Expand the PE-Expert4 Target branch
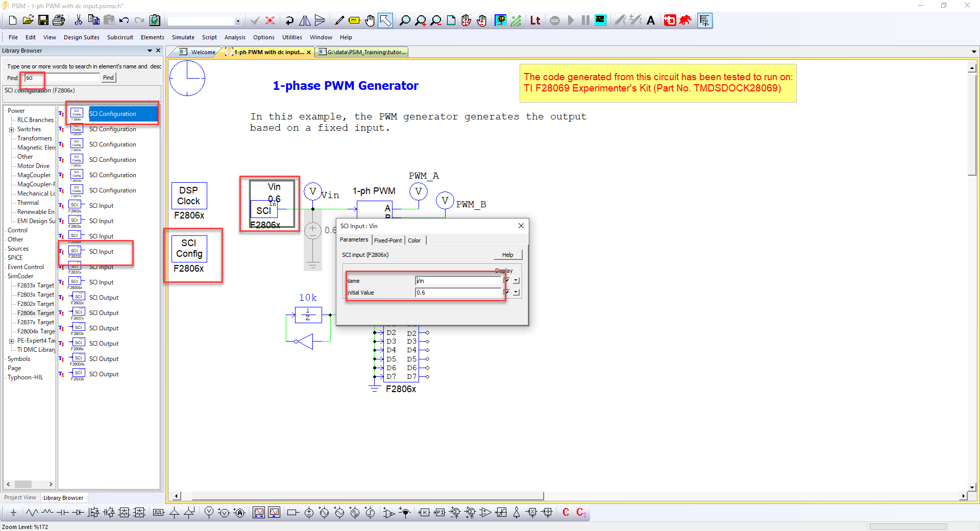This screenshot has height=531, width=980. coord(11,341)
